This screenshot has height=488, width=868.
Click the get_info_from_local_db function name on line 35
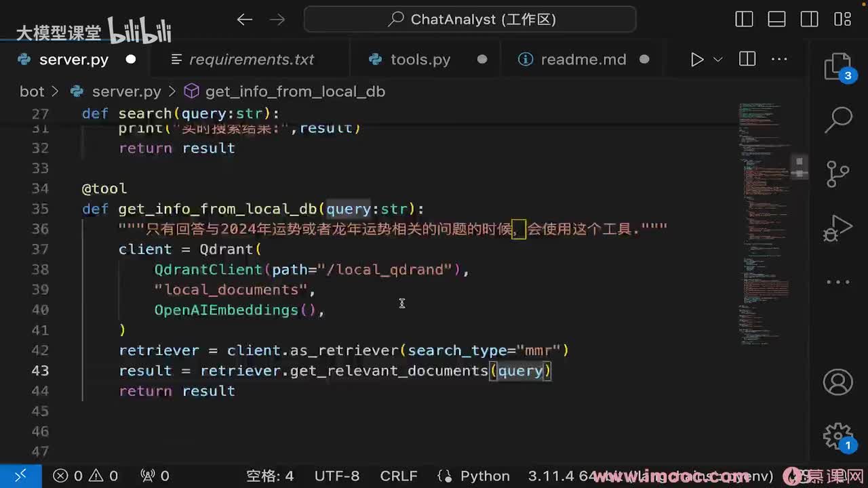click(x=218, y=209)
